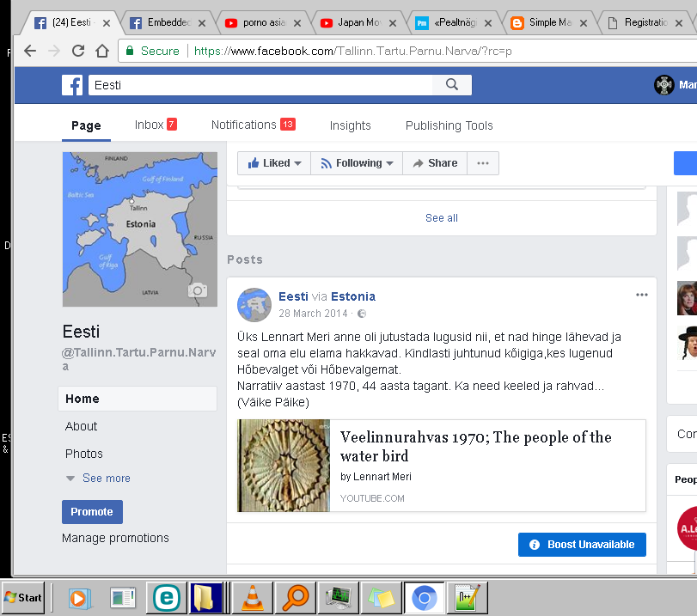Open the Insights tab

pos(351,125)
